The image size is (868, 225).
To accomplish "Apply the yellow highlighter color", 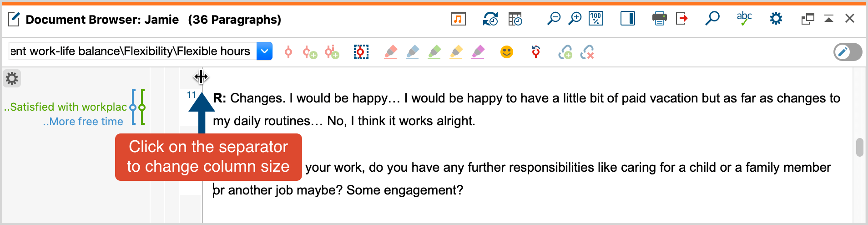I will point(456,52).
